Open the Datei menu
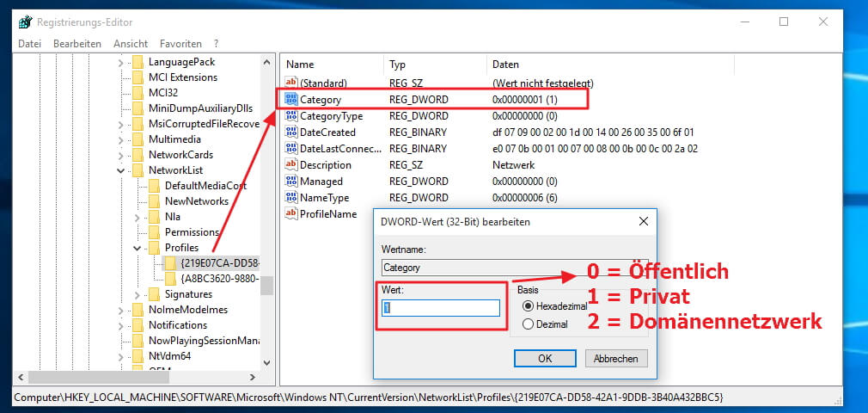Image resolution: width=868 pixels, height=413 pixels. click(30, 43)
